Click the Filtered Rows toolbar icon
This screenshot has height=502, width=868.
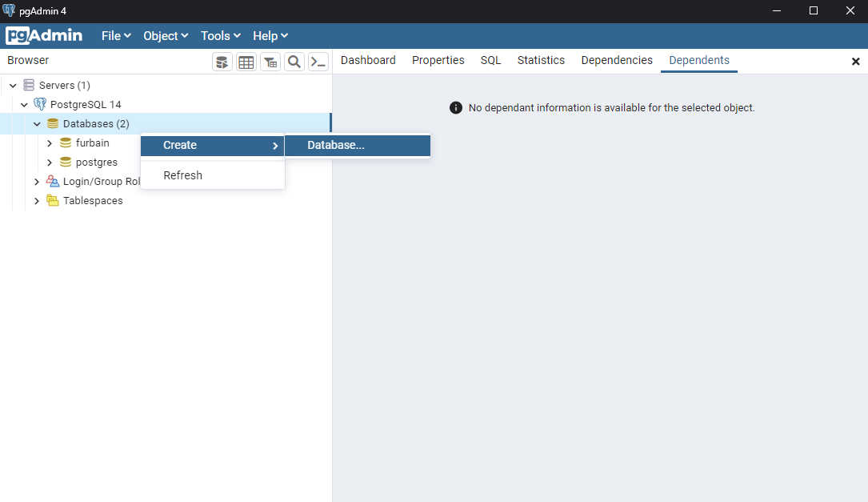270,62
